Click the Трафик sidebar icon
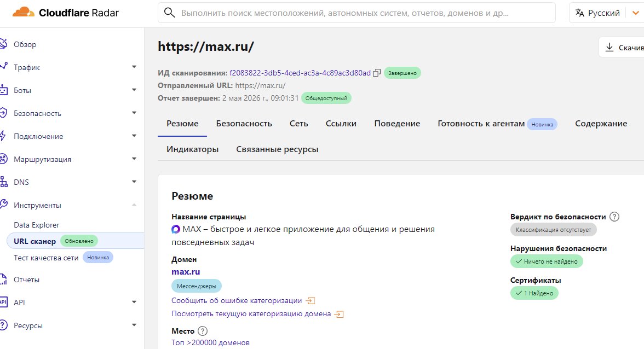 click(3, 66)
